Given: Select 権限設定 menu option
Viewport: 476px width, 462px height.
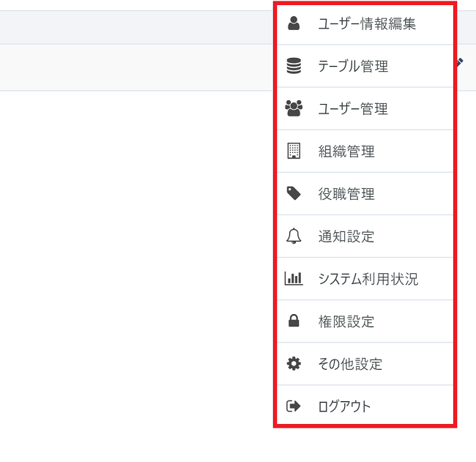Looking at the screenshot, I should [x=346, y=321].
